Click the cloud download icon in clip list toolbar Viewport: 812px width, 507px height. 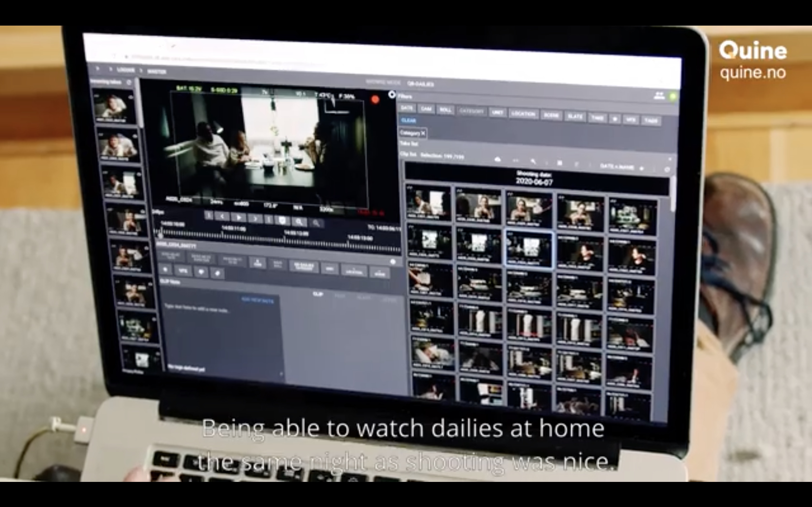click(497, 160)
